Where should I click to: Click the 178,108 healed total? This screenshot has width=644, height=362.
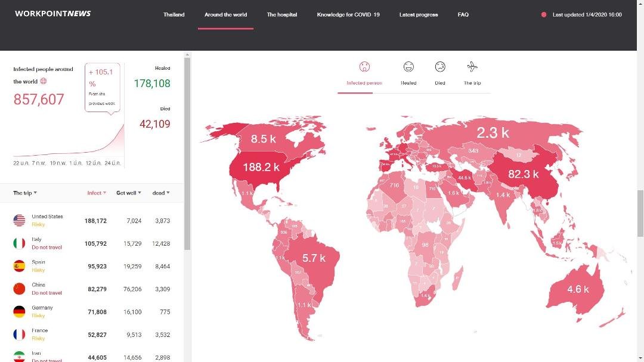point(152,83)
